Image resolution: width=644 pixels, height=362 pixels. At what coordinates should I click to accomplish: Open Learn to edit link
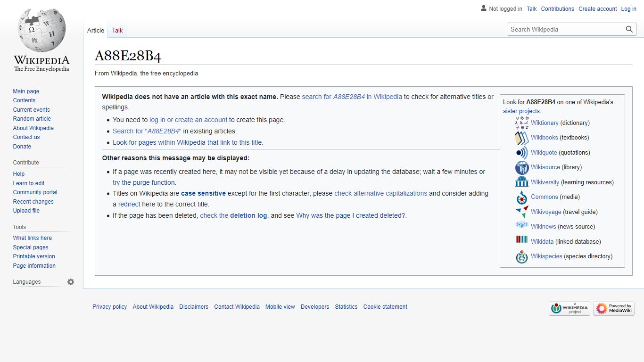(29, 183)
